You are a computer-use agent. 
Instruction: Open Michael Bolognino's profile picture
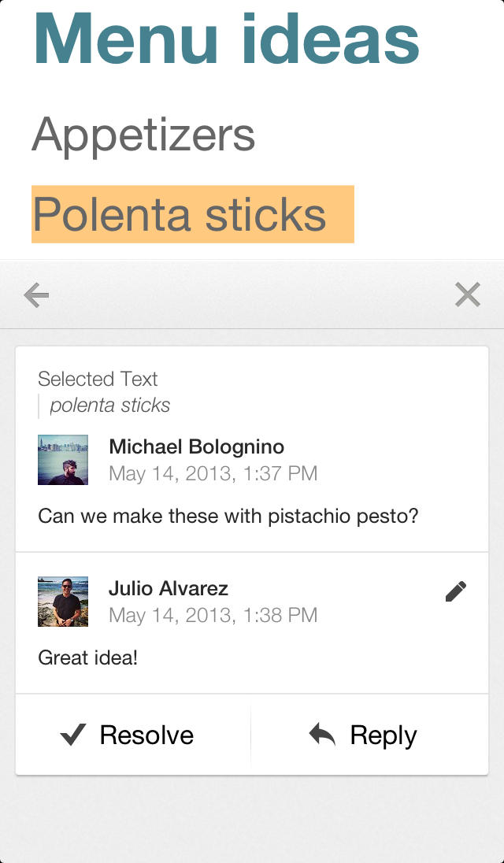click(62, 459)
